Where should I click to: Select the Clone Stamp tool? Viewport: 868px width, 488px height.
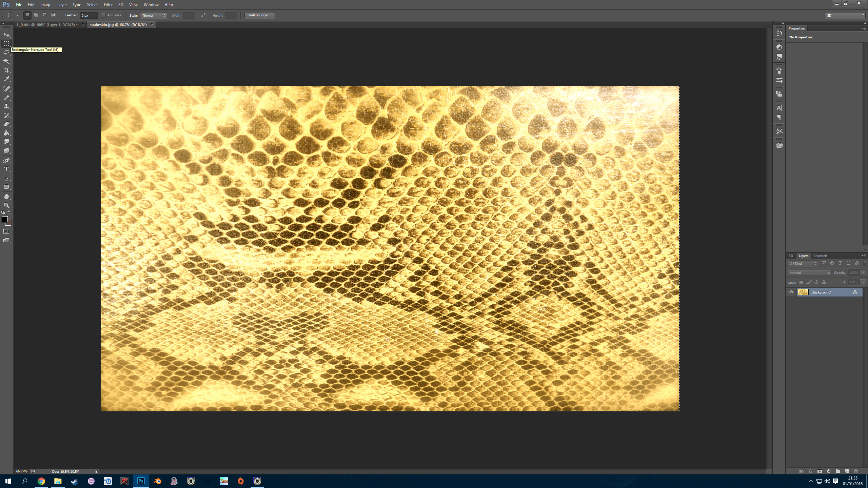click(x=6, y=106)
